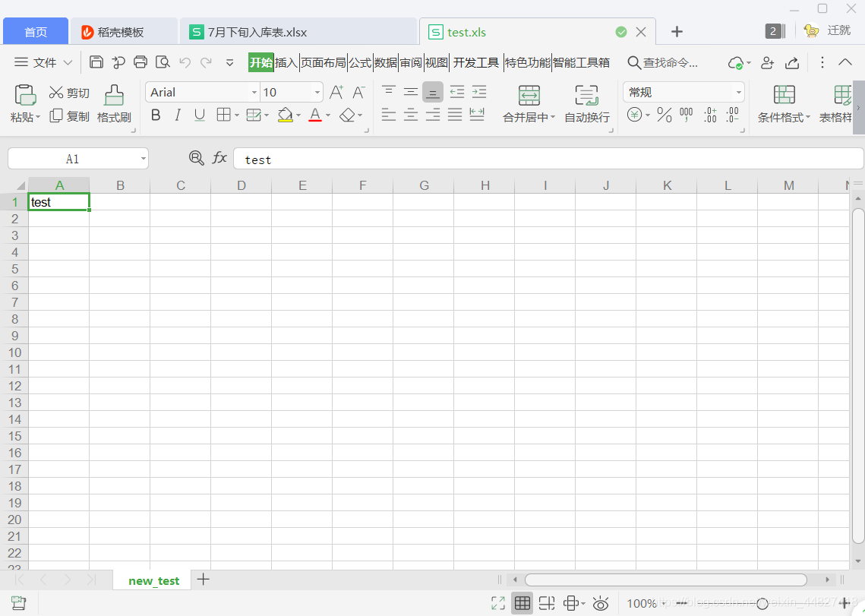Click the formula bar containing test
Screen dimensions: 865x616
548,159
